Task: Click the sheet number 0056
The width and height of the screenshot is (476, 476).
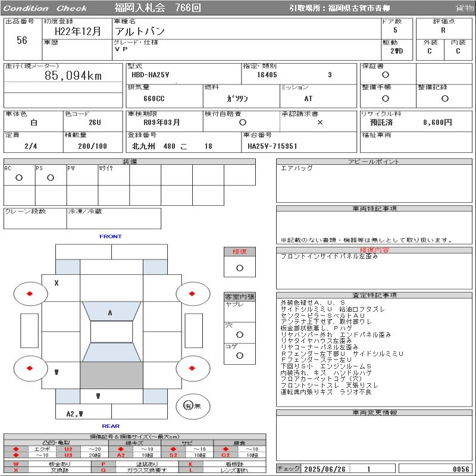Action: pyautogui.click(x=461, y=469)
